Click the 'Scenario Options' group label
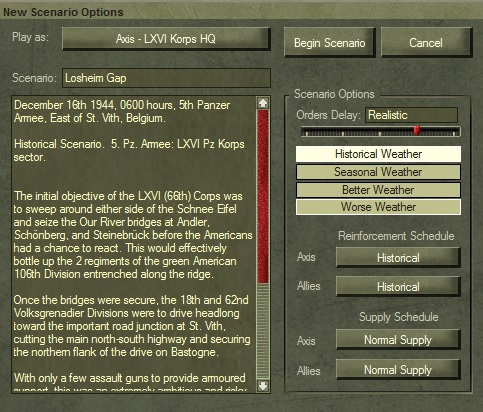This screenshot has width=483, height=412. tap(334, 94)
